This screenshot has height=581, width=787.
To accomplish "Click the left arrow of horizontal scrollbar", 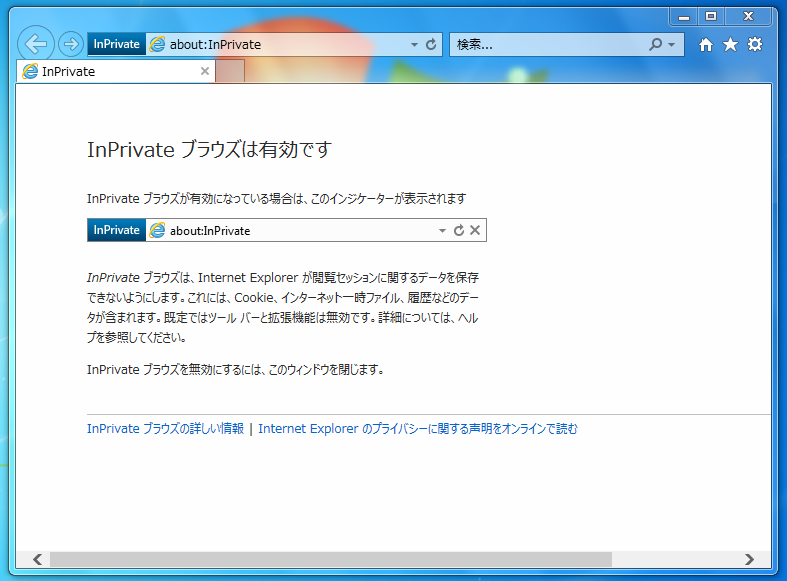I will (38, 559).
